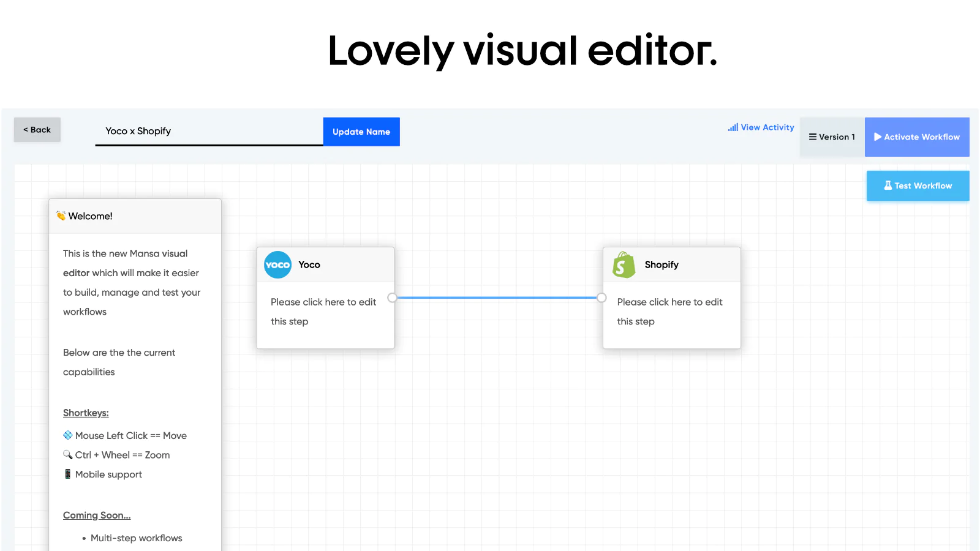Go back using the Back button

(37, 130)
